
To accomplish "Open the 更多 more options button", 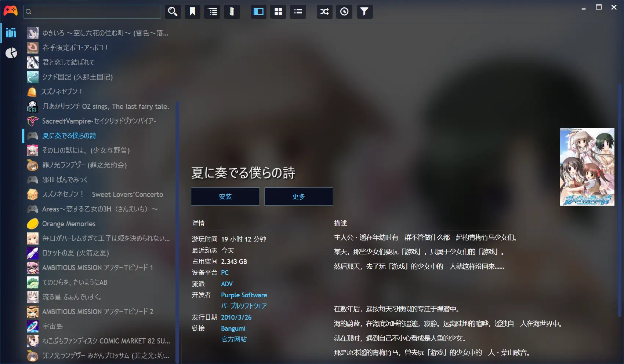I will point(298,196).
